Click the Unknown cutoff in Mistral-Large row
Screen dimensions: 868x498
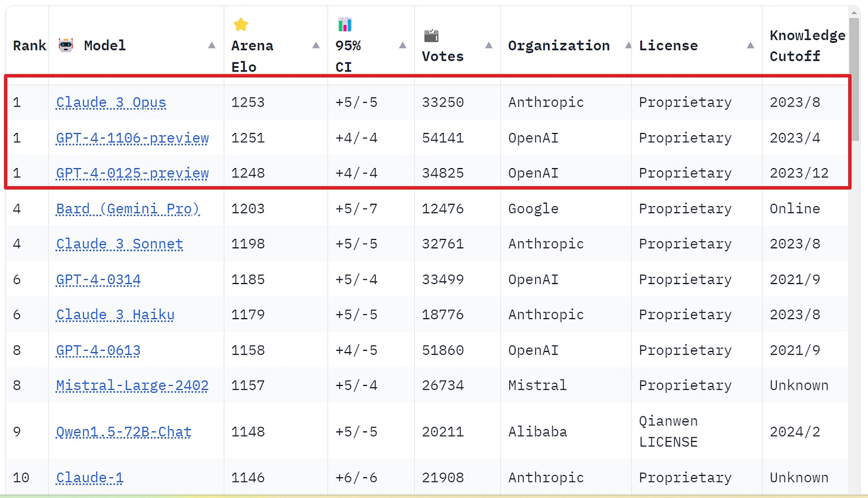coord(799,386)
